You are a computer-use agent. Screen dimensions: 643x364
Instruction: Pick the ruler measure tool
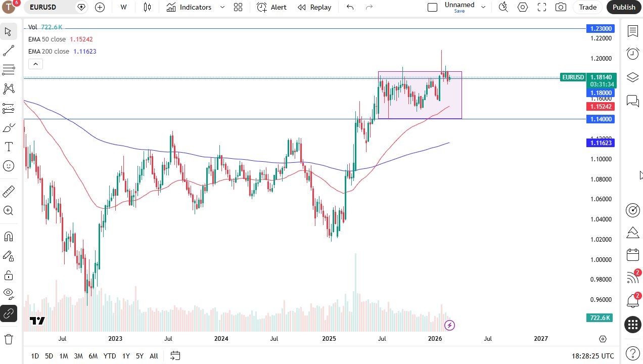point(9,192)
